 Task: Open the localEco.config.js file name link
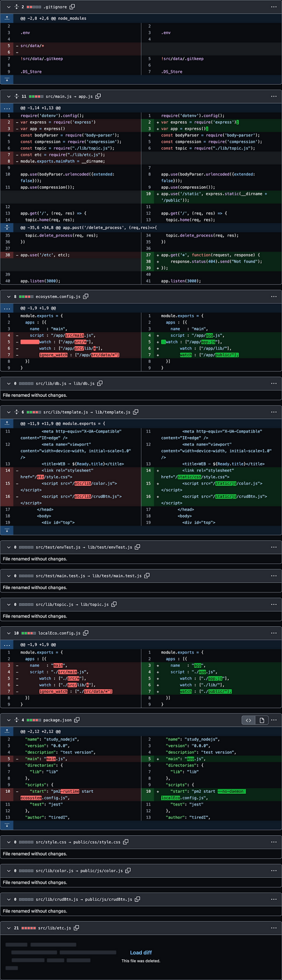(x=59, y=633)
